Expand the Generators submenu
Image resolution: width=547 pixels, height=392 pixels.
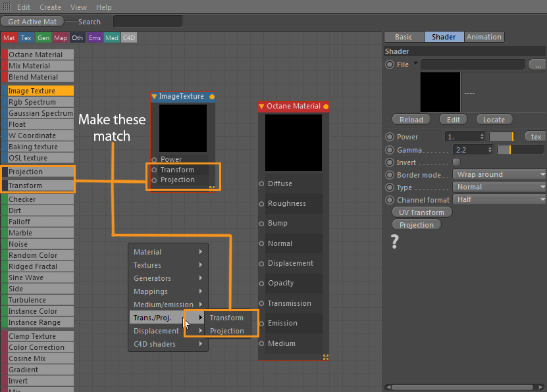click(168, 278)
